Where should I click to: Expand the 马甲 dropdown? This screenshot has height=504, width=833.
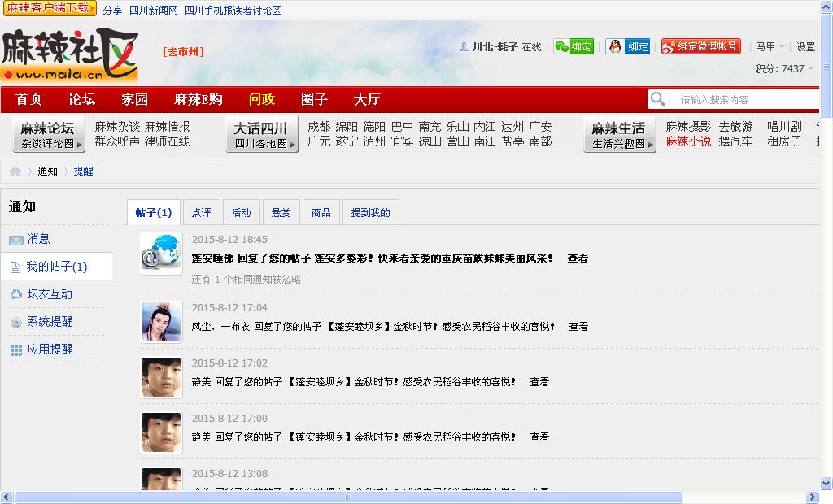(x=770, y=47)
